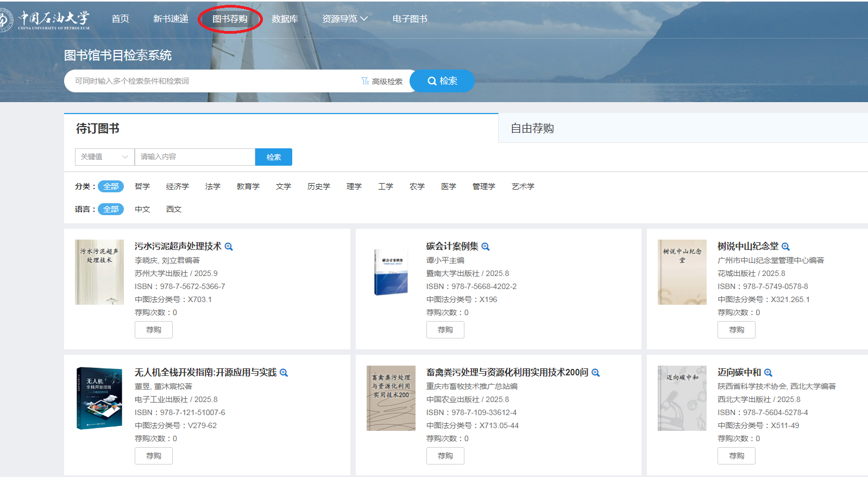Open the 关键值 search field dropdown
This screenshot has width=868, height=477.
point(104,157)
